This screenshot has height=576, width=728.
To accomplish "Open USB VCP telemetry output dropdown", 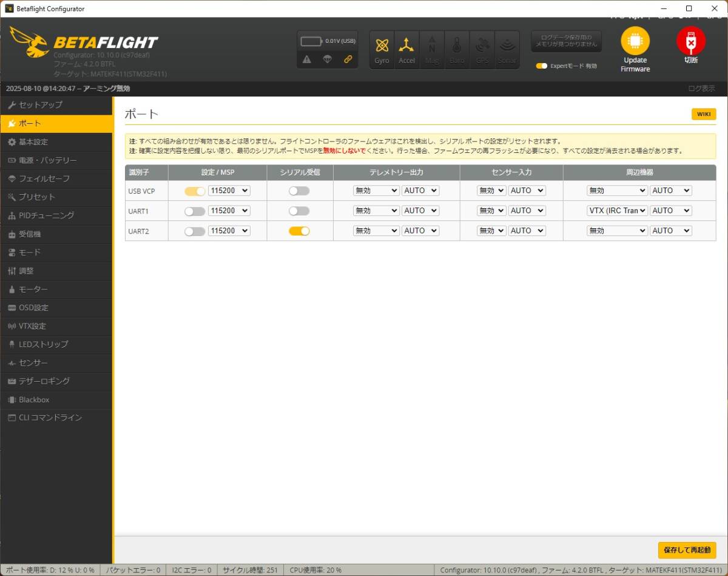I will point(376,191).
